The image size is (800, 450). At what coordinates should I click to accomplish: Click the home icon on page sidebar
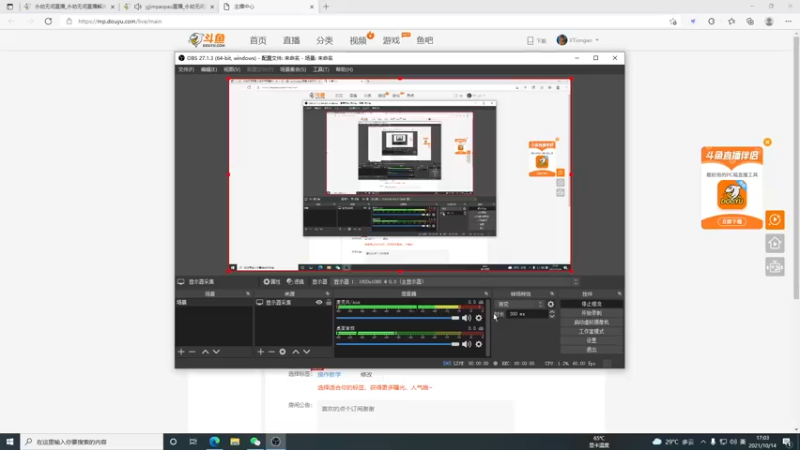point(774,243)
